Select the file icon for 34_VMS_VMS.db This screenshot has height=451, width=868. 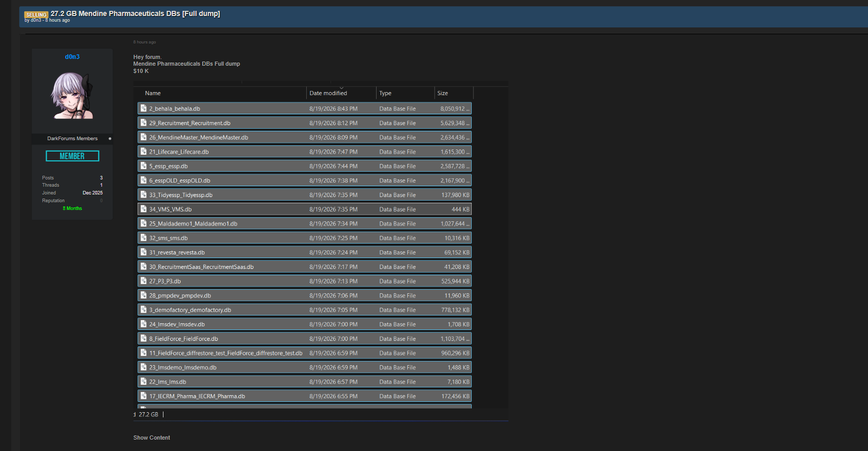point(144,209)
